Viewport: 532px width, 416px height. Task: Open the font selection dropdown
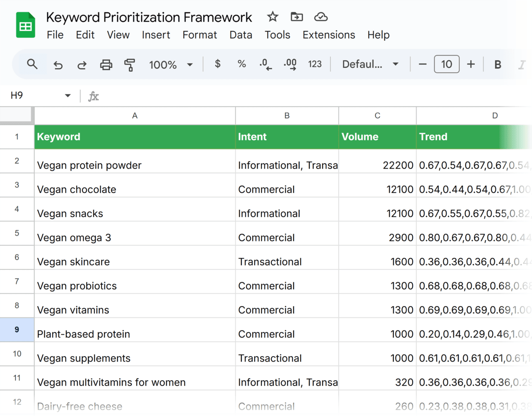point(369,64)
